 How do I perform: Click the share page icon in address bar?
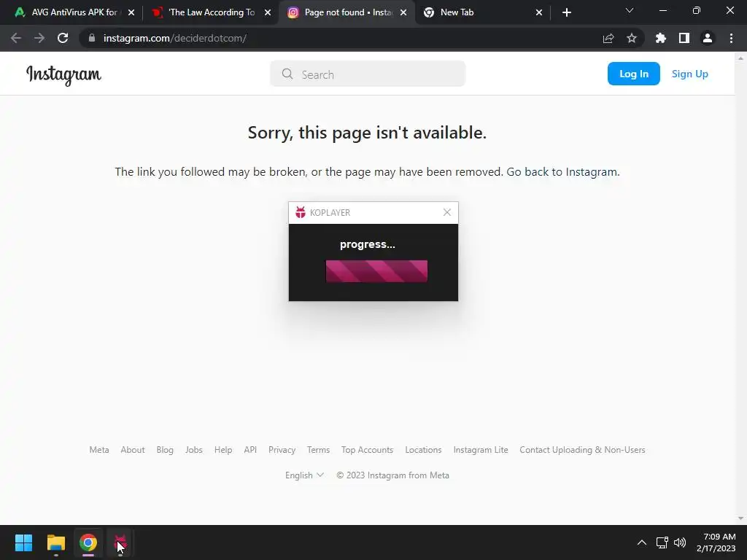pos(608,38)
